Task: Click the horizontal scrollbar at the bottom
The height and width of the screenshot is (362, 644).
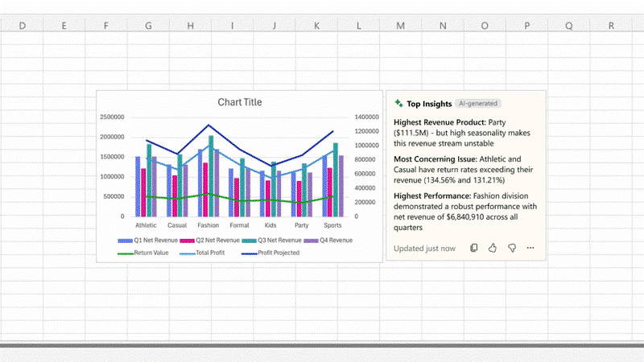Action: 322,347
